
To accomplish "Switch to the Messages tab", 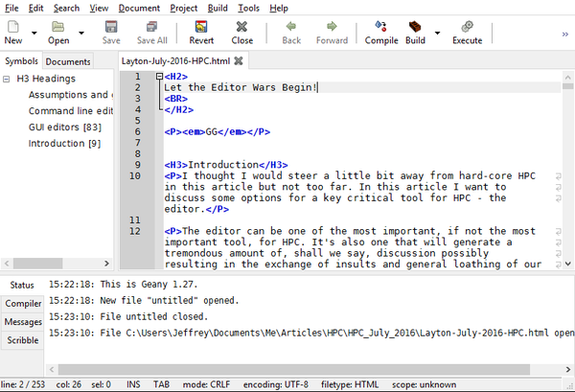I will pyautogui.click(x=23, y=322).
